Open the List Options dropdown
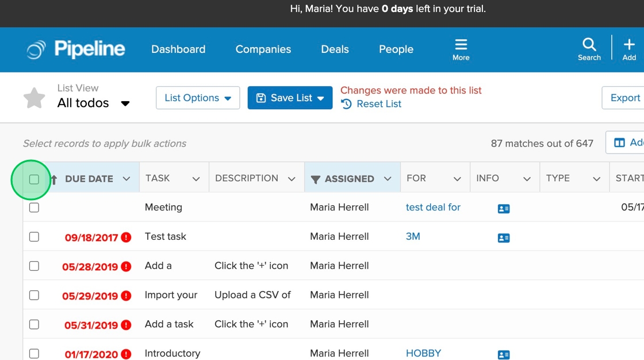 198,98
